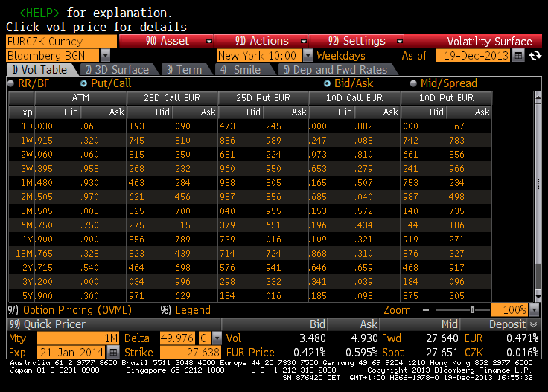Click the 1D ATM bid value .030
This screenshot has width=548, height=392.
coord(45,126)
